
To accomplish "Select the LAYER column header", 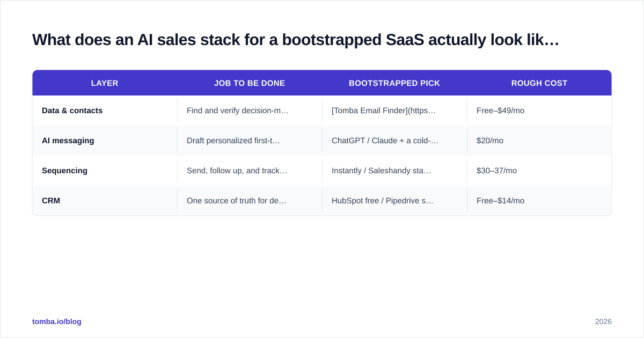I will pyautogui.click(x=105, y=83).
